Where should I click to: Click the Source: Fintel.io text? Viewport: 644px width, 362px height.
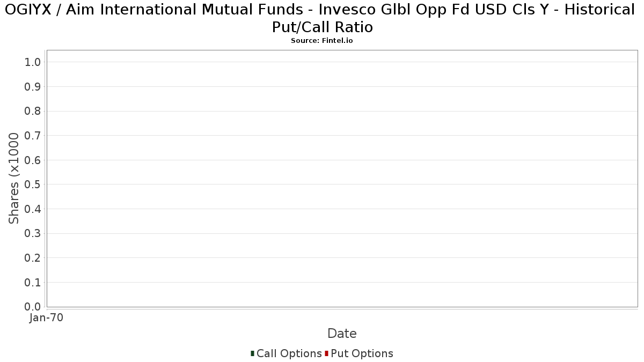[x=322, y=41]
